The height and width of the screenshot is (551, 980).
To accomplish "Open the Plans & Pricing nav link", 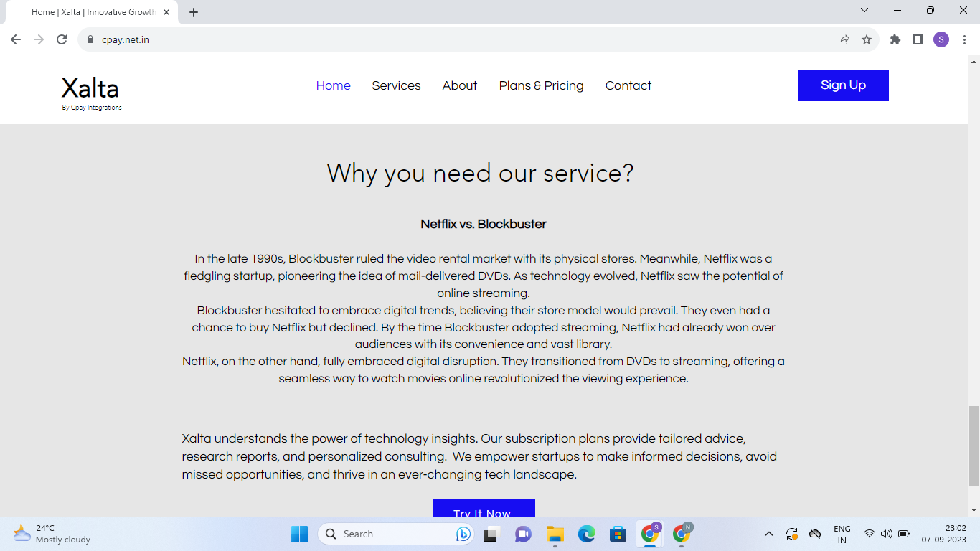I will point(542,85).
